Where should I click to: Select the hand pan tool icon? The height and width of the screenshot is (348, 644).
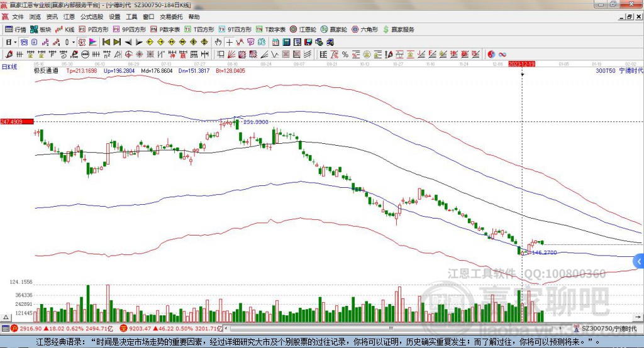pyautogui.click(x=218, y=42)
